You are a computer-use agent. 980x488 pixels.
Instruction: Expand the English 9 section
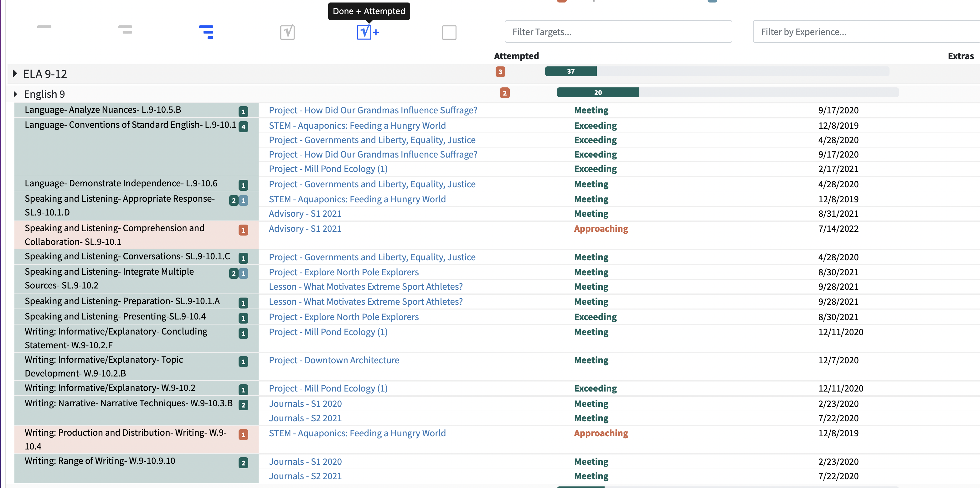pos(15,94)
